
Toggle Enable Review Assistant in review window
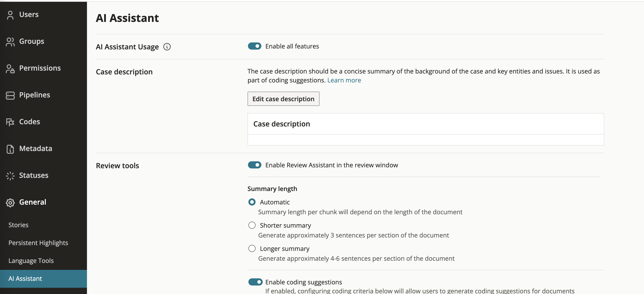tap(254, 165)
